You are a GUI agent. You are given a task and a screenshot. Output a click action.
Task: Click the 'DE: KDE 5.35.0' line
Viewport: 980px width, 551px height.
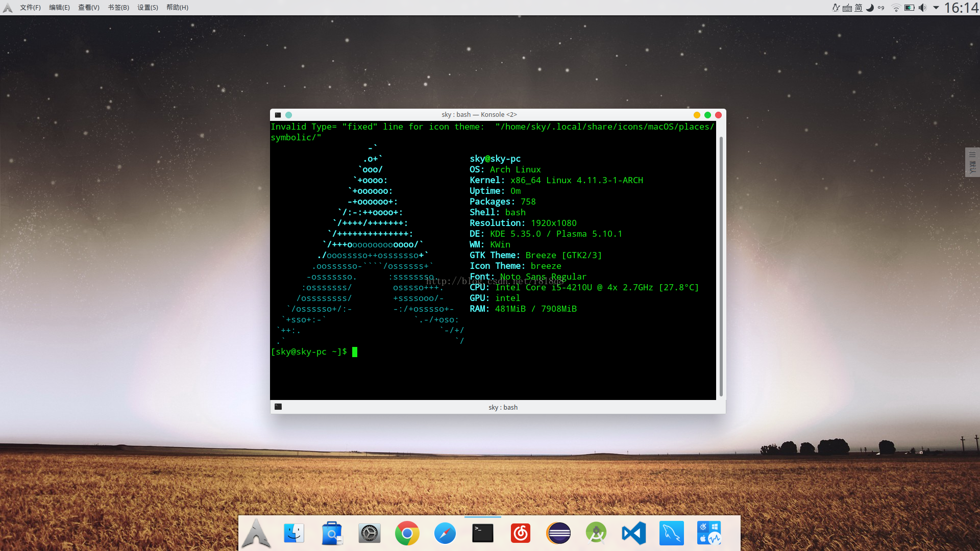(x=546, y=234)
